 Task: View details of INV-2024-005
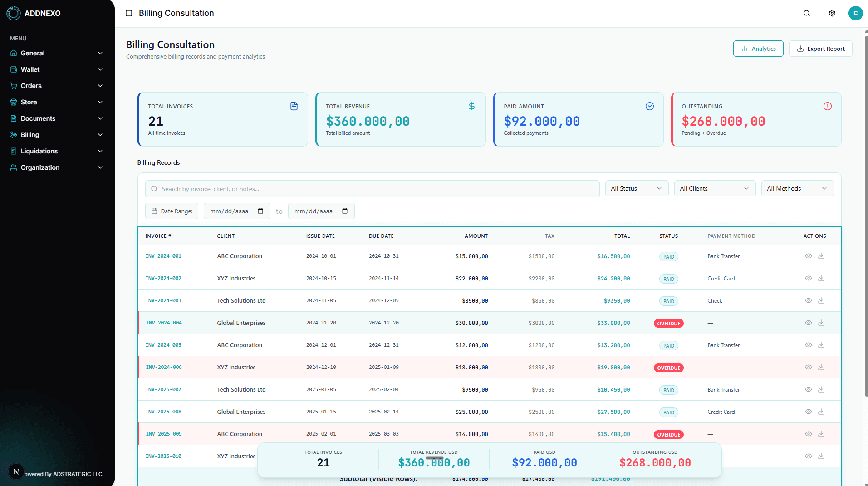(x=809, y=345)
